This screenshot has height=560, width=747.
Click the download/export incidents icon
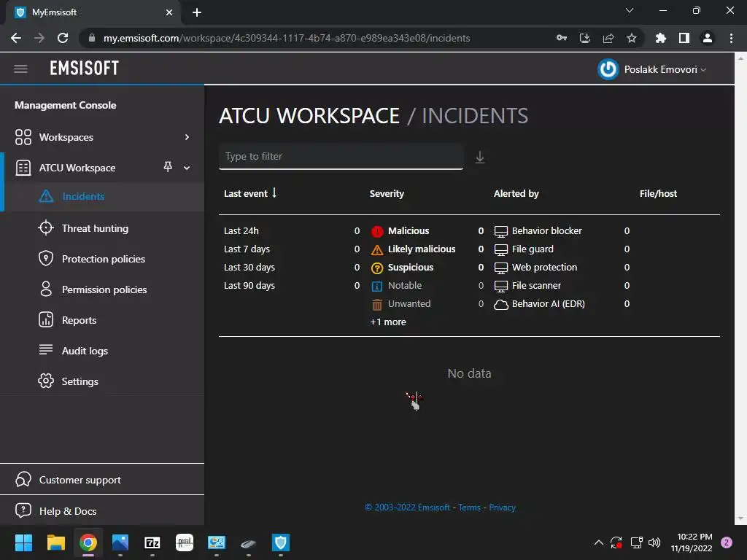click(480, 157)
